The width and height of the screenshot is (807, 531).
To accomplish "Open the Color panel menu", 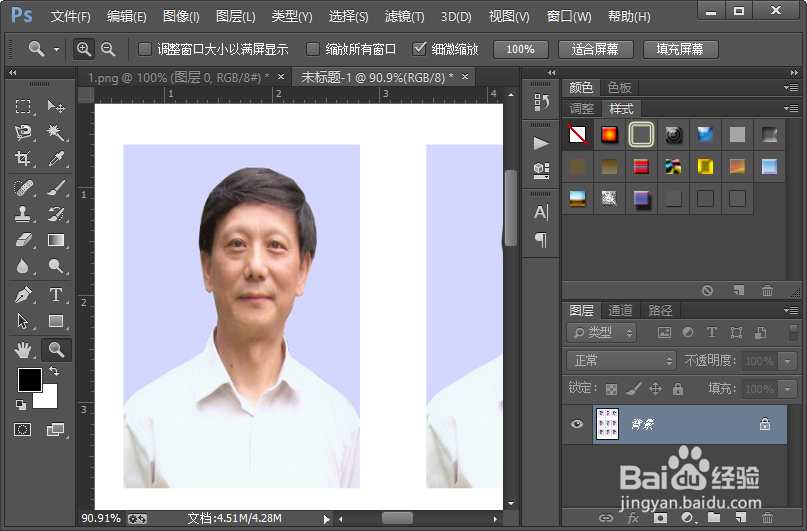I will click(791, 87).
